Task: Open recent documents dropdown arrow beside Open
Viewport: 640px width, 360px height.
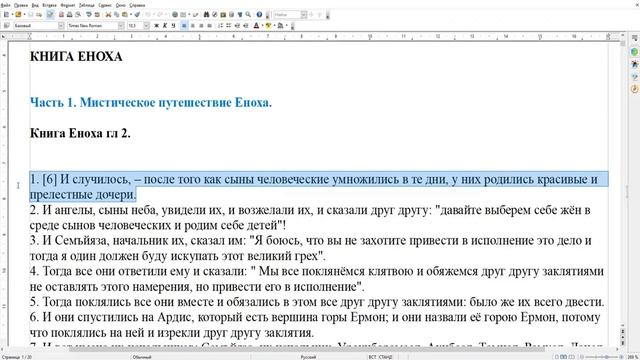Action: 24,15
